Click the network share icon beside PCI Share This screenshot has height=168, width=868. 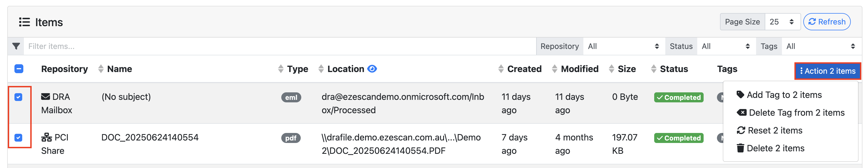(46, 138)
